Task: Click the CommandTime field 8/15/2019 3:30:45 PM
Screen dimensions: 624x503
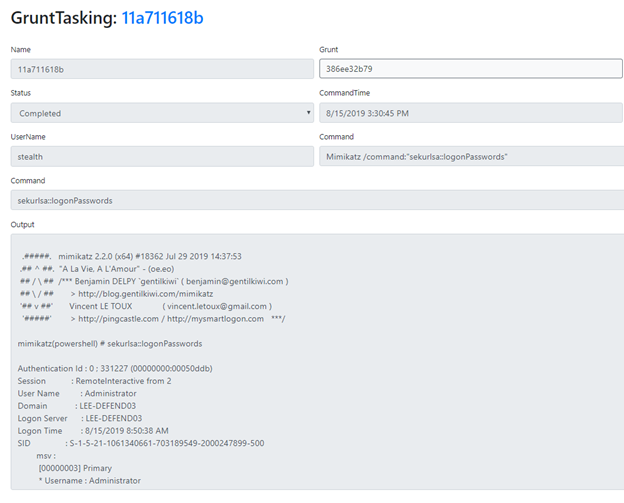Action: (471, 113)
